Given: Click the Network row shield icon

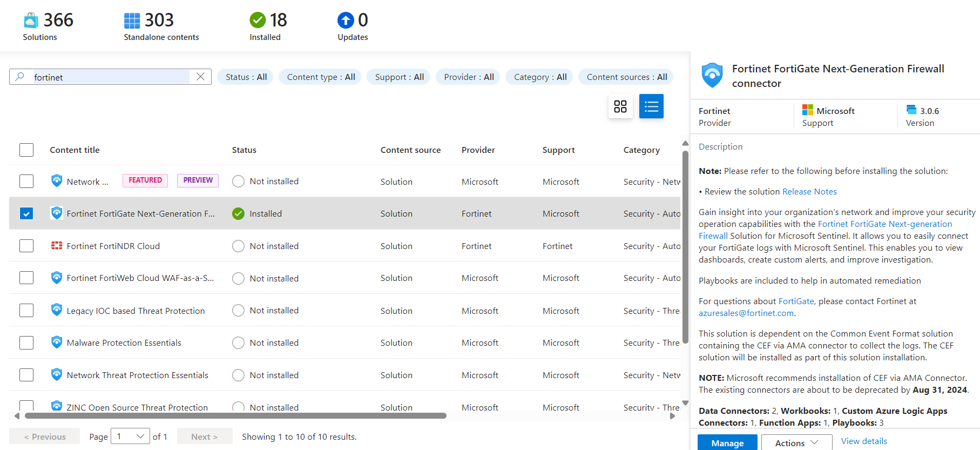Looking at the screenshot, I should (x=57, y=180).
